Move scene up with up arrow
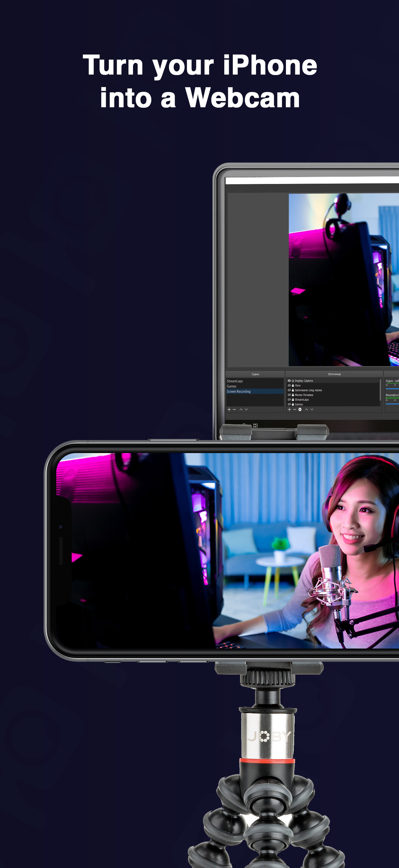Image resolution: width=399 pixels, height=868 pixels. pyautogui.click(x=241, y=409)
